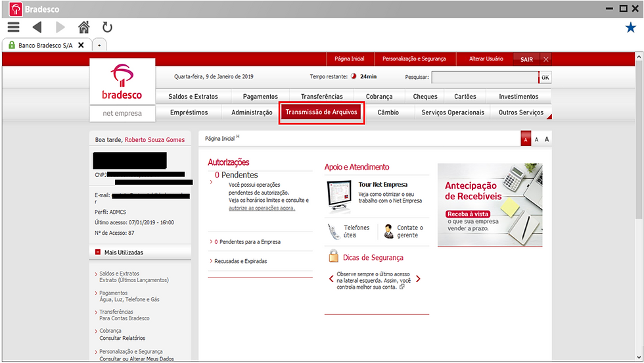
Task: Open Saldos e Extratos Últimos Lançamentos shortcut
Action: (x=134, y=277)
